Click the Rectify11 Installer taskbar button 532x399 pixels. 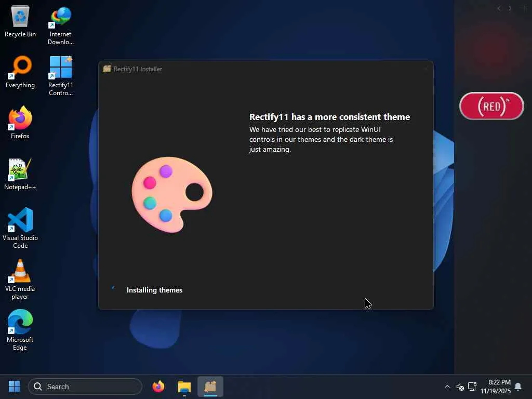(210, 387)
